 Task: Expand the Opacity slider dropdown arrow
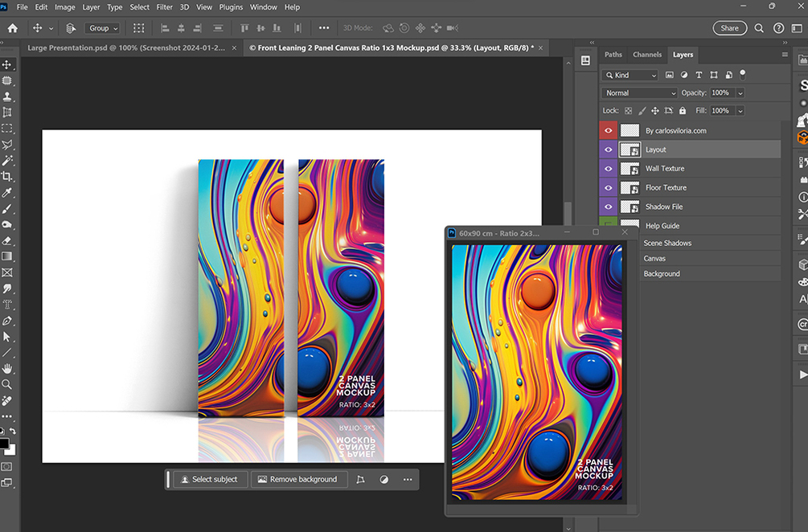tap(740, 93)
